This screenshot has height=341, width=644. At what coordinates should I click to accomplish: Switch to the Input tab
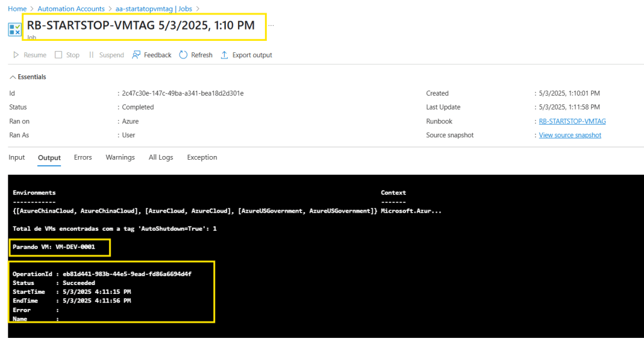coord(17,157)
